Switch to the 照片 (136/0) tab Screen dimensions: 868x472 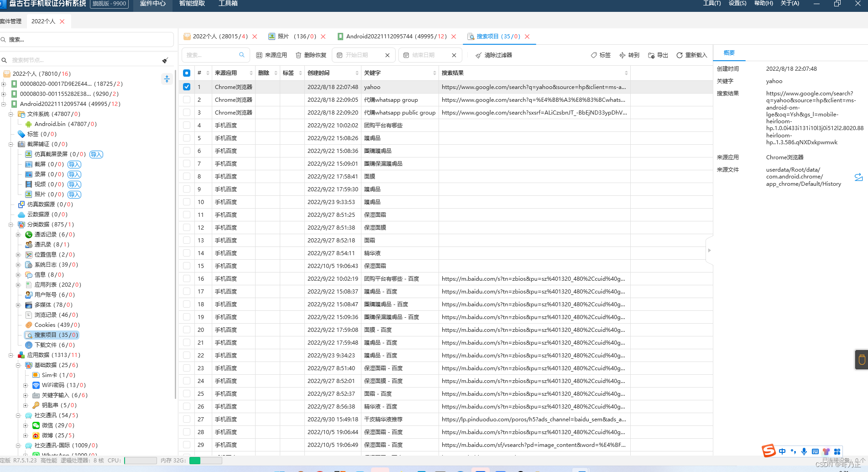(297, 37)
